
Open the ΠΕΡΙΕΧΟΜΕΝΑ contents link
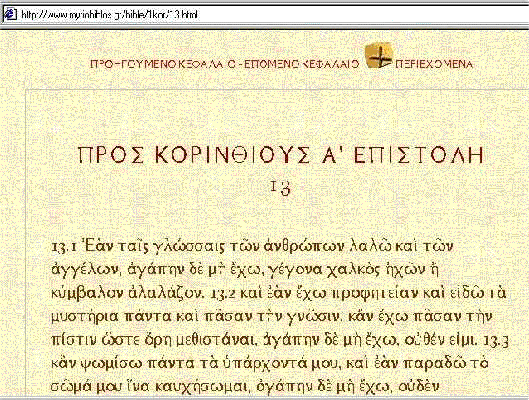(x=434, y=64)
